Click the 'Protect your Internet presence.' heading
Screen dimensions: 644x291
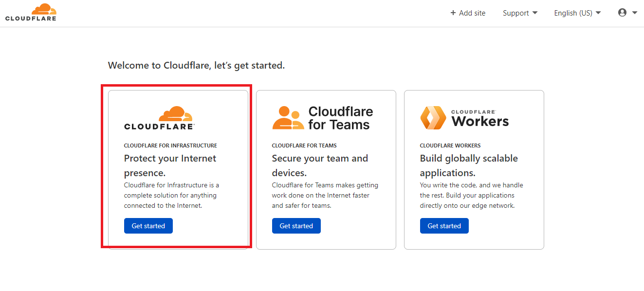(x=170, y=165)
